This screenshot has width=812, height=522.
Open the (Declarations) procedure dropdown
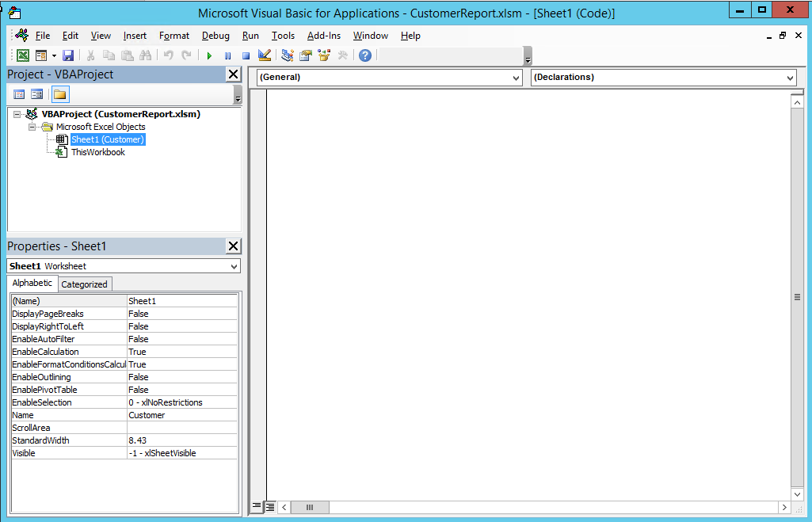(790, 78)
